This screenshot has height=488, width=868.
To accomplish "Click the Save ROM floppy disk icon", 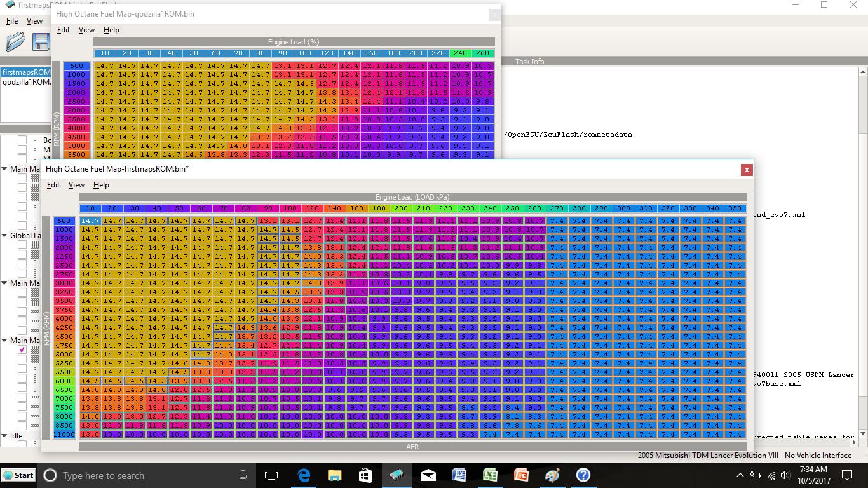I will tap(42, 42).
